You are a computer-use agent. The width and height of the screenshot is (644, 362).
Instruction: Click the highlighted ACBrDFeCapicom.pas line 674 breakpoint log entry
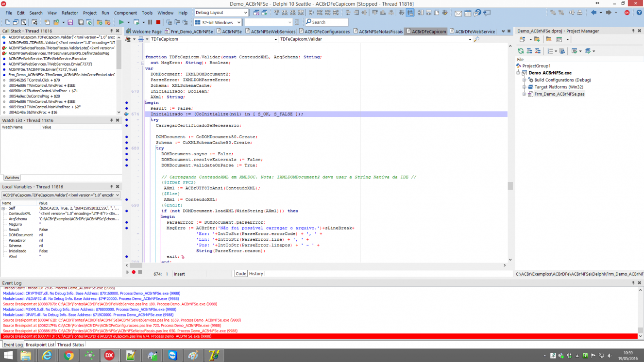(320, 336)
